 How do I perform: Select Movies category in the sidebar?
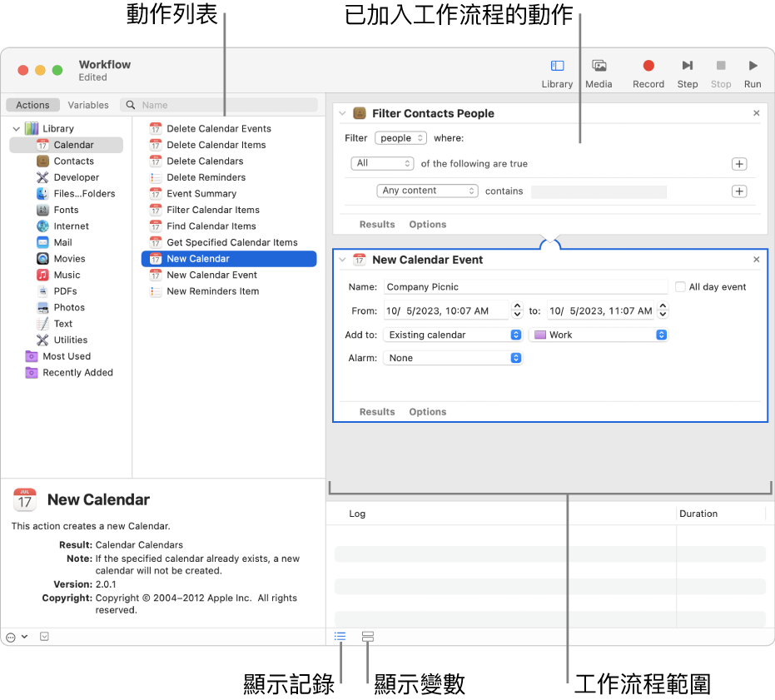[62, 259]
